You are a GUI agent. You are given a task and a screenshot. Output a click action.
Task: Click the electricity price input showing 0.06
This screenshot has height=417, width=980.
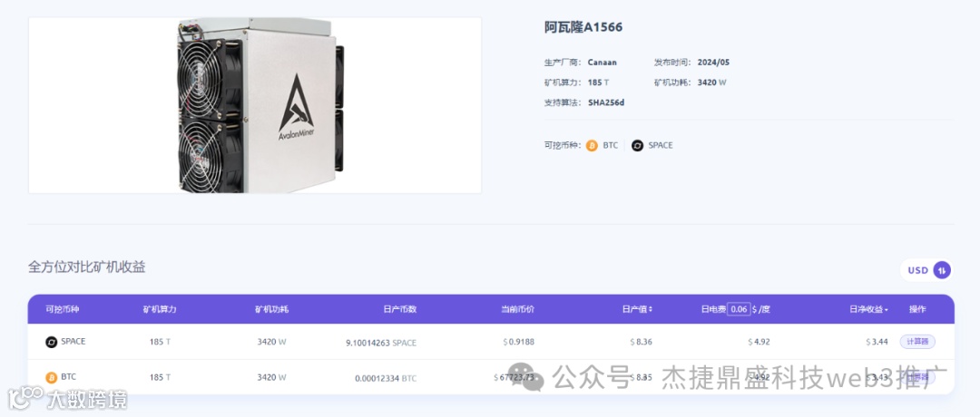739,309
